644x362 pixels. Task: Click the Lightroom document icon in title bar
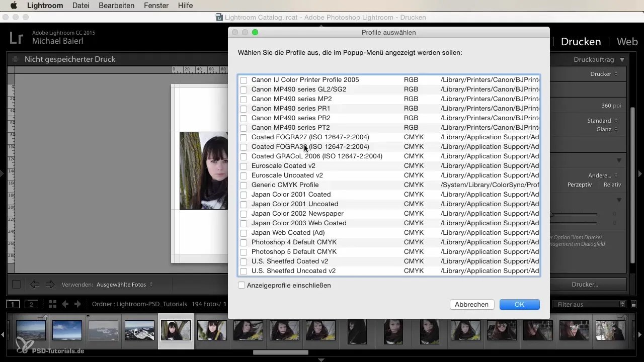click(219, 17)
